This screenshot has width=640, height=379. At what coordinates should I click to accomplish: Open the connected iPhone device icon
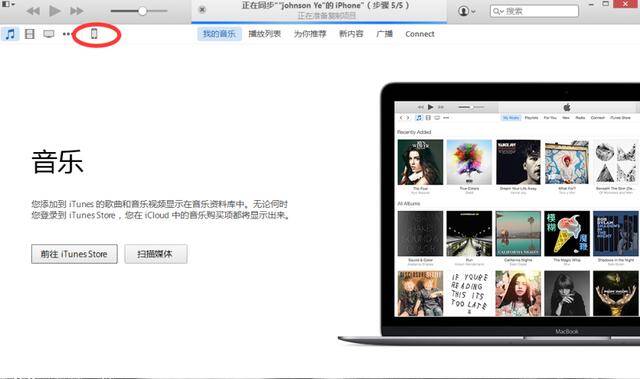coord(94,34)
